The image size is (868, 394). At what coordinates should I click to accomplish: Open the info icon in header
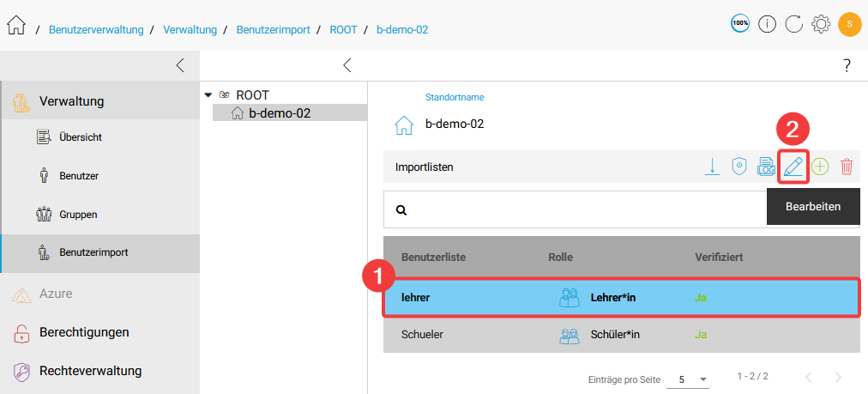(767, 24)
